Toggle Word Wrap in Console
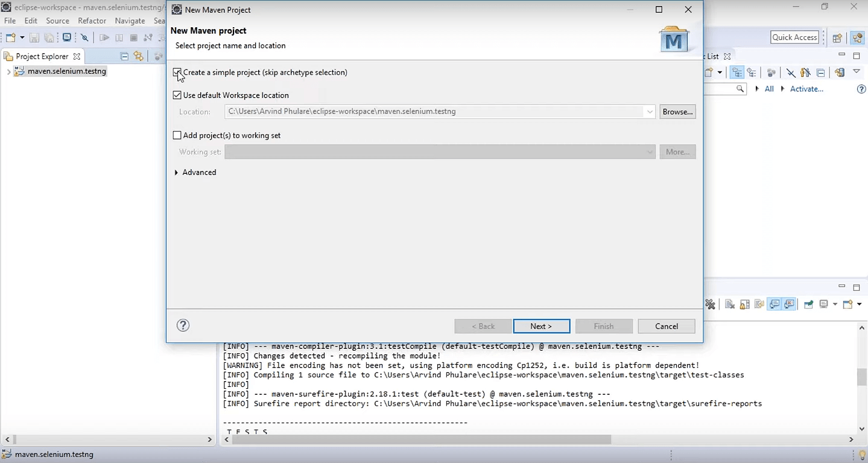 [759, 304]
